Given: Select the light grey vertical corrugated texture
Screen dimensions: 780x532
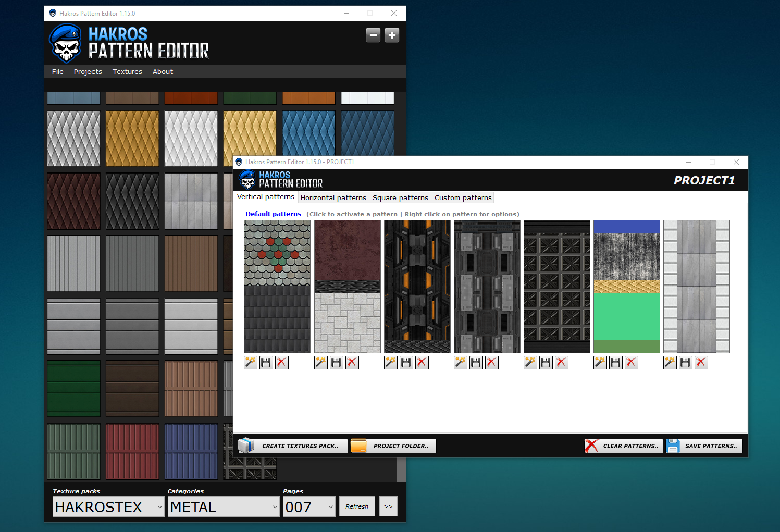Looking at the screenshot, I should (x=74, y=264).
